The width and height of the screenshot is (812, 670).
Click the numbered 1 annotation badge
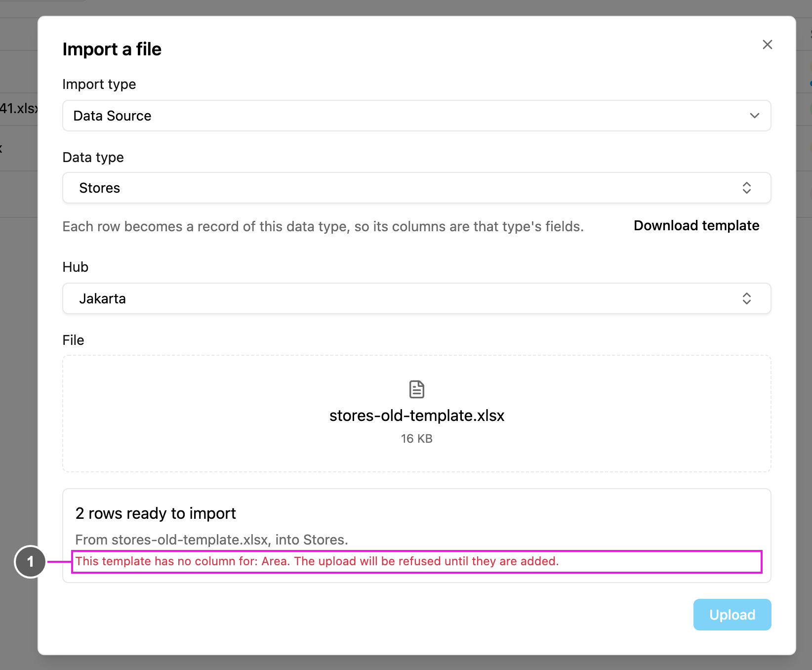point(30,562)
